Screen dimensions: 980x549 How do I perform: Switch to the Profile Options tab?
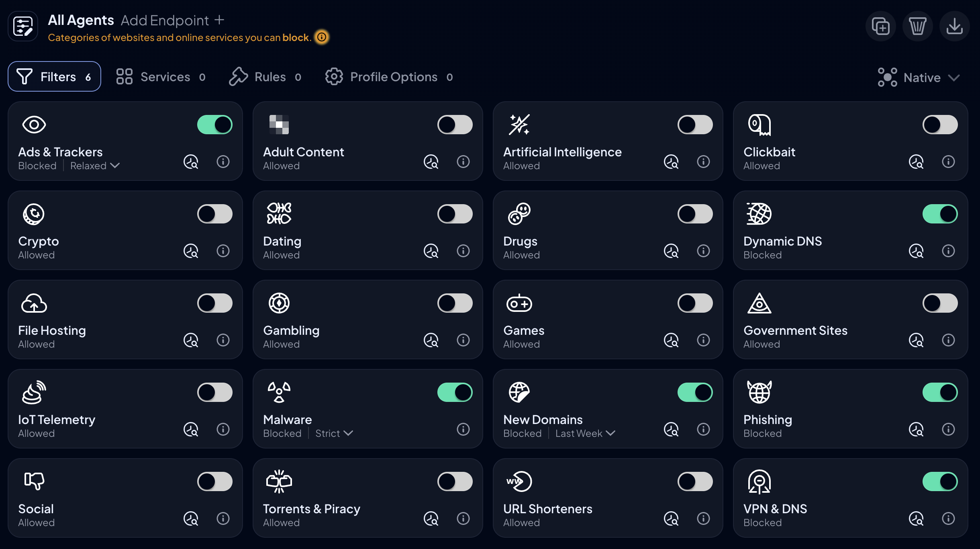pyautogui.click(x=389, y=76)
